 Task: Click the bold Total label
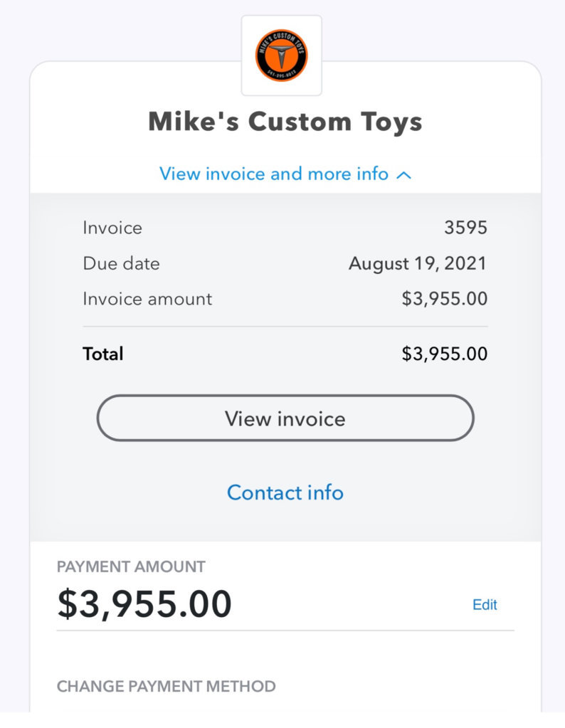pos(103,354)
